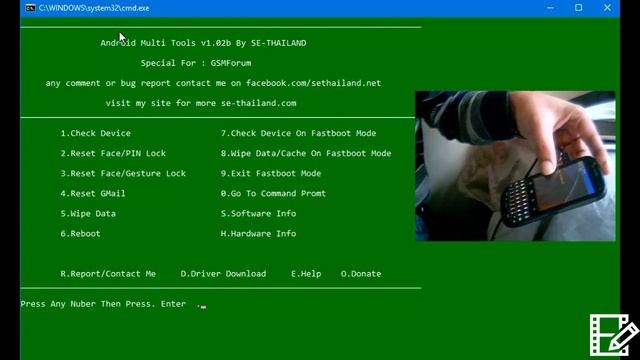Click '4.Reset GMail' option
Screen dimensions: 640x360
[x=93, y=193]
